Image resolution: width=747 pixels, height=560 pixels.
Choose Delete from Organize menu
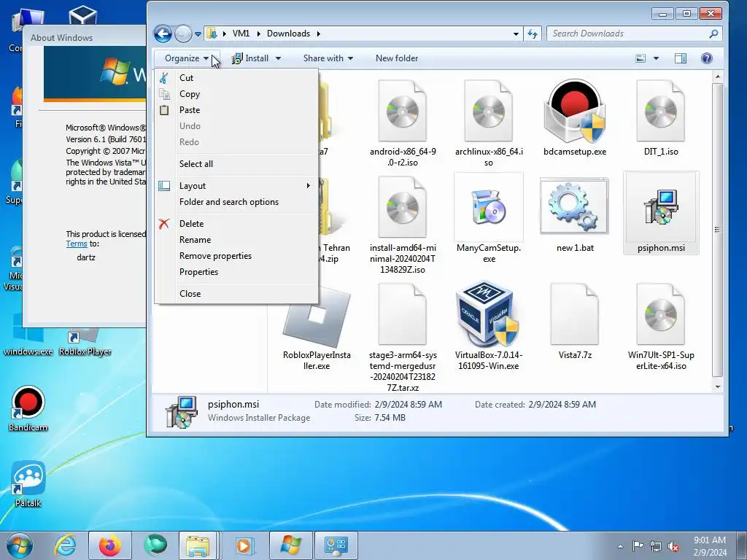tap(237, 224)
